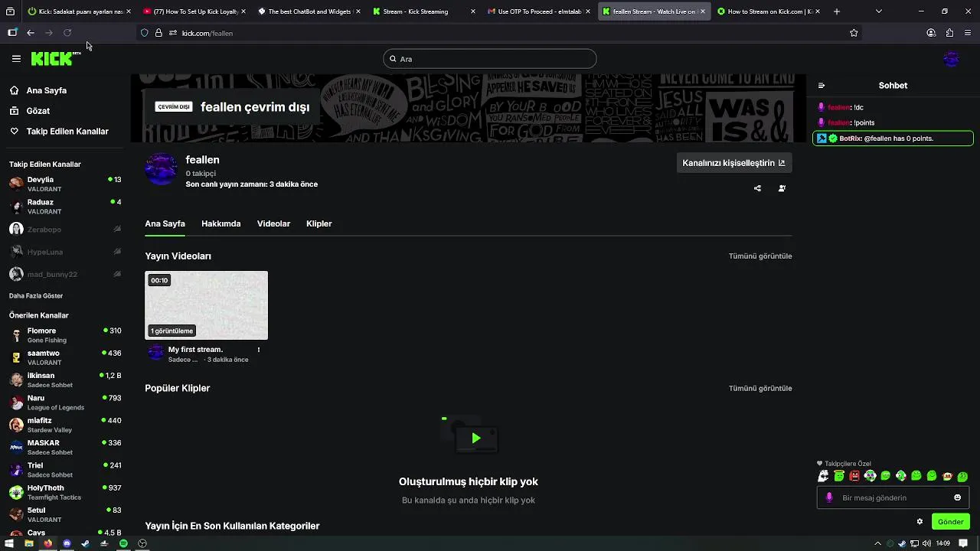
Task: Reload the page
Action: click(67, 33)
